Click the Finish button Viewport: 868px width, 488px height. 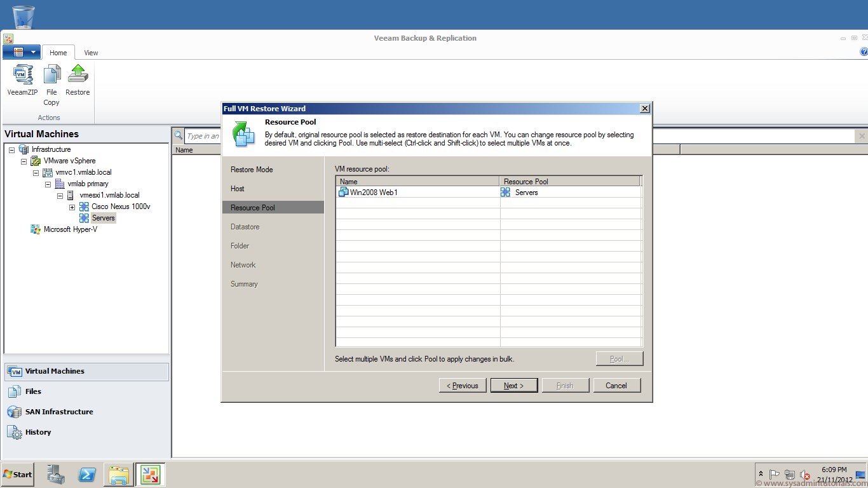coord(566,386)
